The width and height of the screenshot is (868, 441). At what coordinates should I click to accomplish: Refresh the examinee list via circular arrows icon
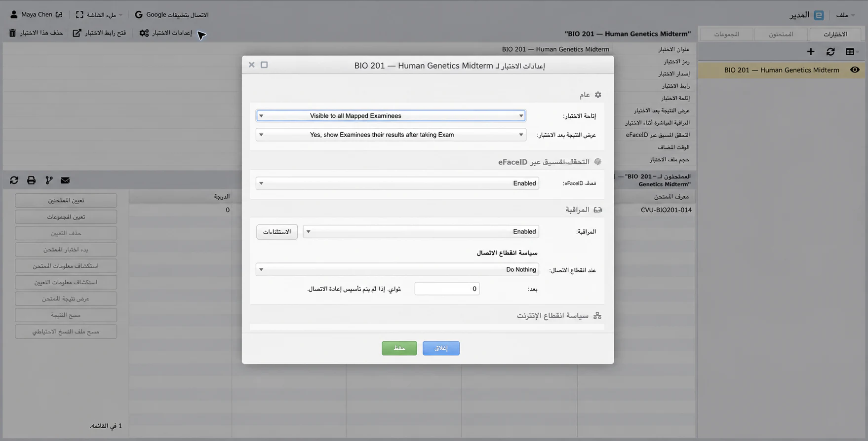coord(14,181)
